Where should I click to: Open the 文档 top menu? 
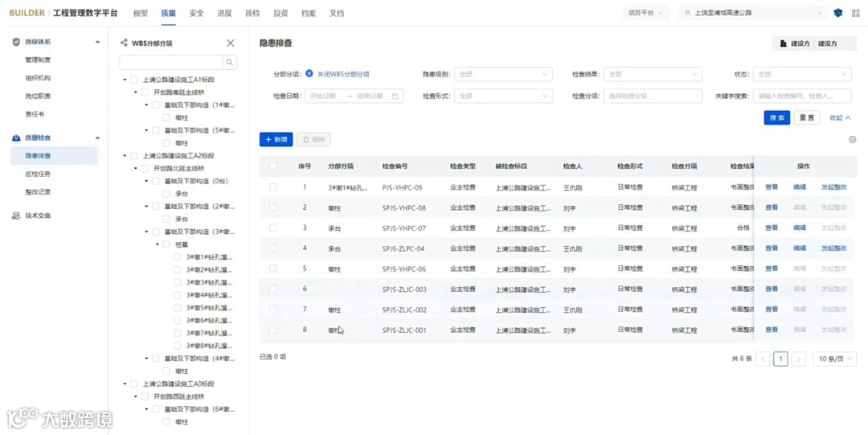point(337,14)
